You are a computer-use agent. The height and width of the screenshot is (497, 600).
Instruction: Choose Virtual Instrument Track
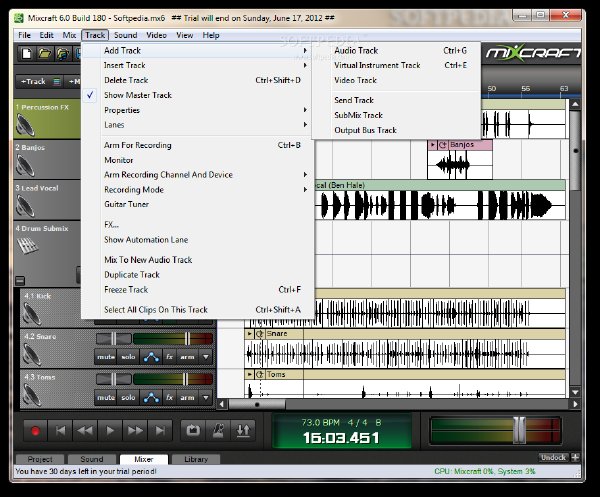(x=396, y=65)
